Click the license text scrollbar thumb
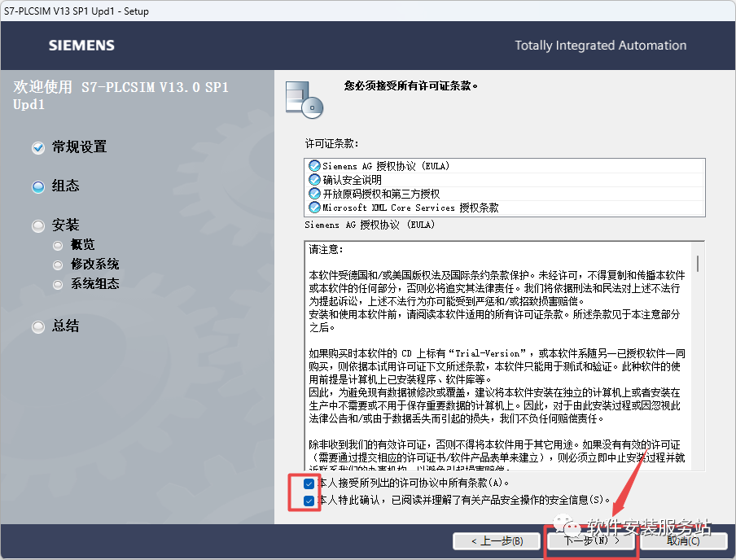 (698, 264)
